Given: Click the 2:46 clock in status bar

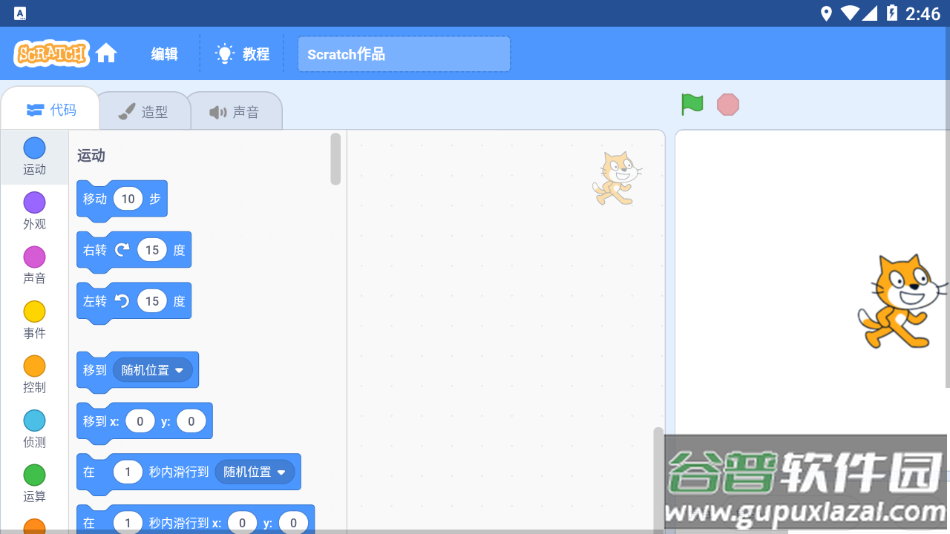Looking at the screenshot, I should point(922,13).
